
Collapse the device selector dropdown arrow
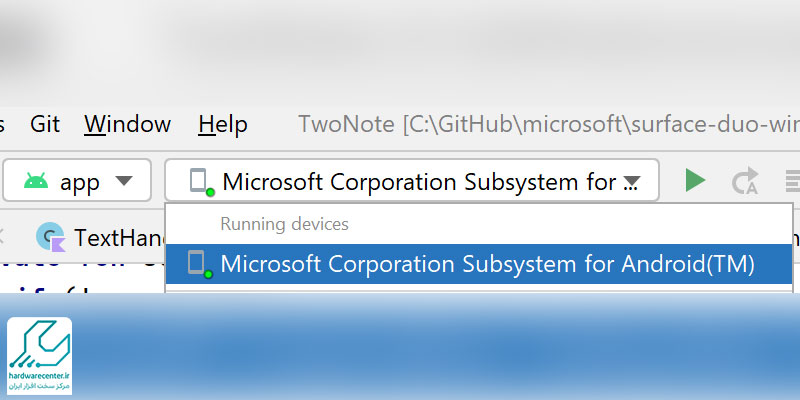pos(631,182)
